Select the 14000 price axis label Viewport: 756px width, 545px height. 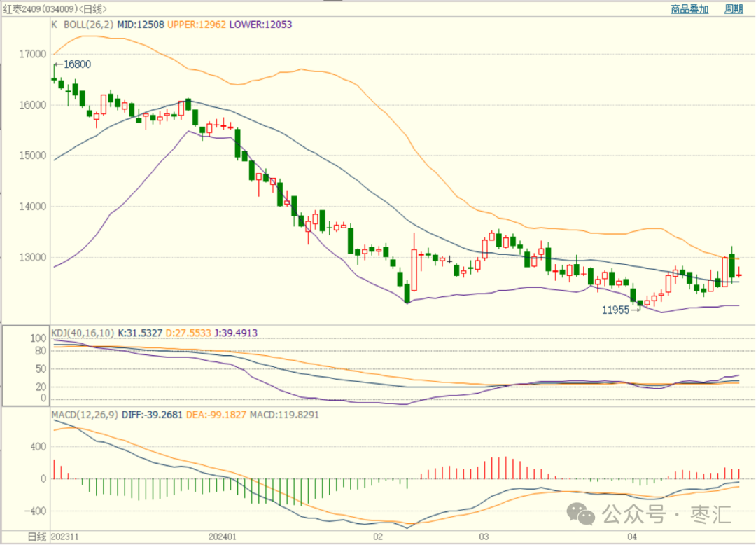click(33, 207)
